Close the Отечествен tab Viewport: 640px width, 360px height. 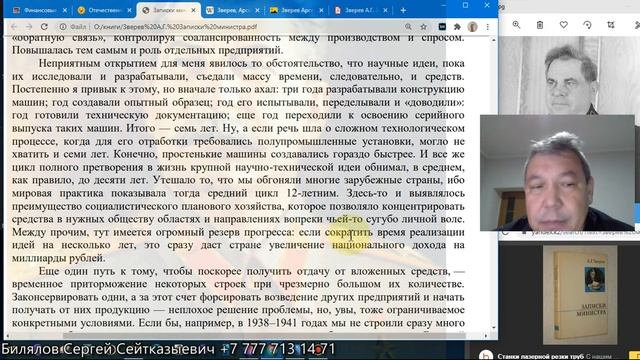(x=129, y=11)
